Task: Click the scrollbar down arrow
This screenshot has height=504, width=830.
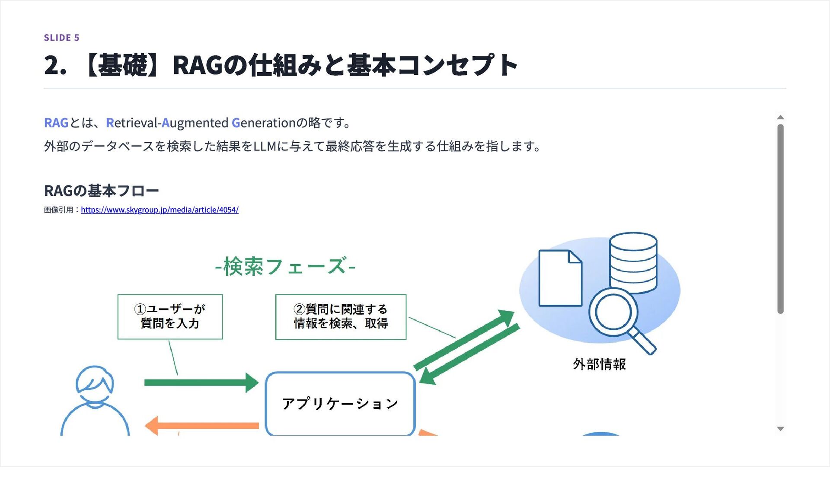Action: pos(780,429)
